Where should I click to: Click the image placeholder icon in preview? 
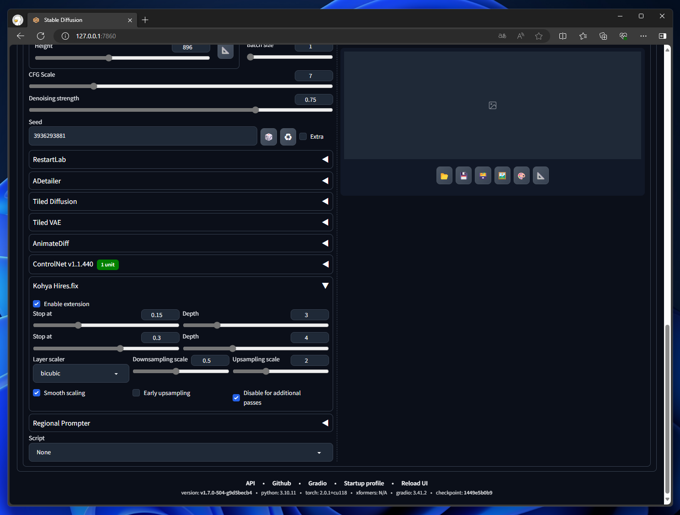pyautogui.click(x=493, y=105)
